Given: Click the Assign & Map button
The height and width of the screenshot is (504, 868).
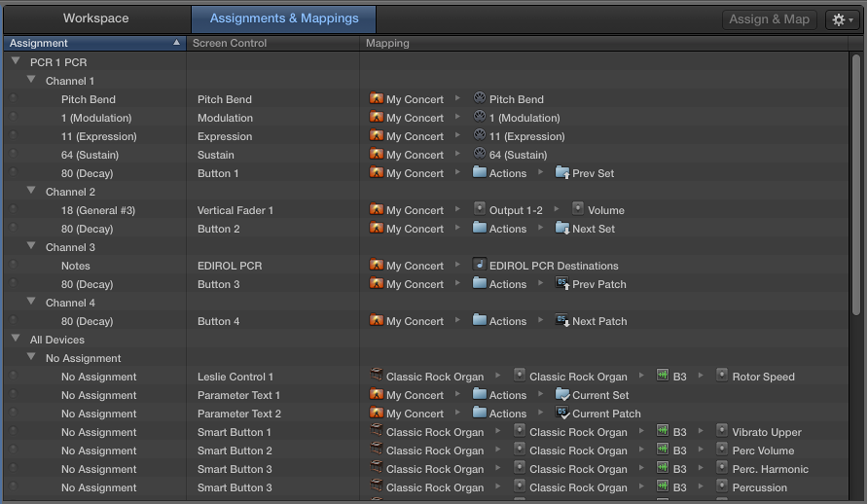Looking at the screenshot, I should coord(769,19).
